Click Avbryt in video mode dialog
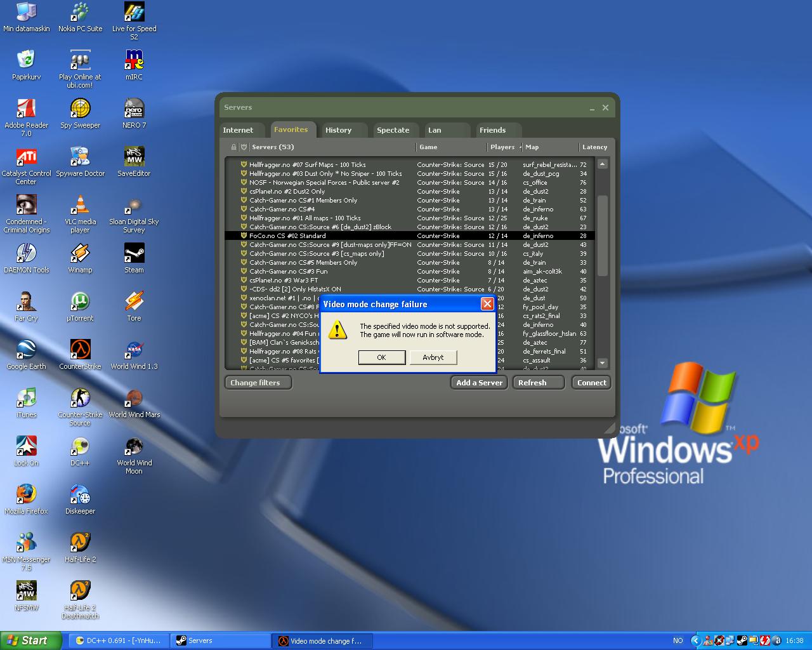 (x=433, y=357)
